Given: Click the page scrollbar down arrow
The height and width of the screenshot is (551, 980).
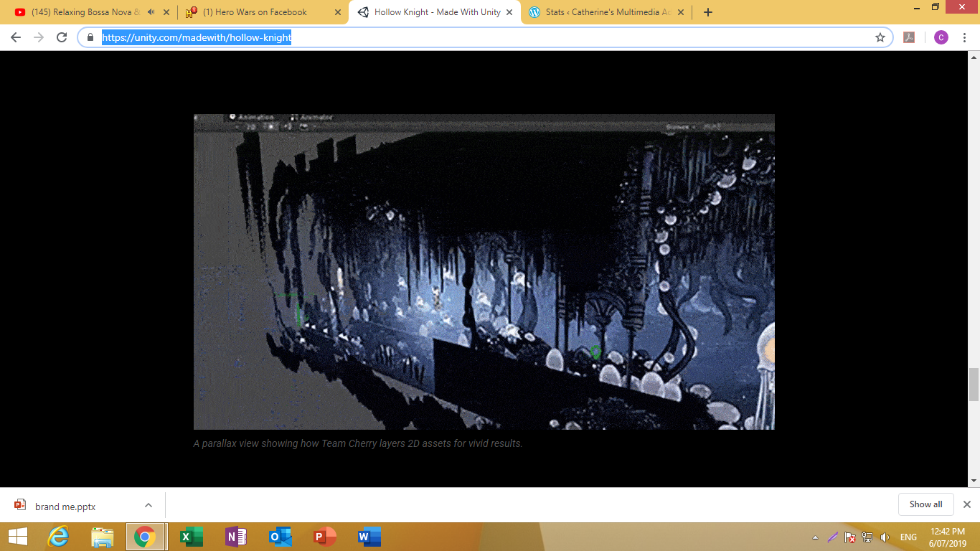Looking at the screenshot, I should 974,481.
